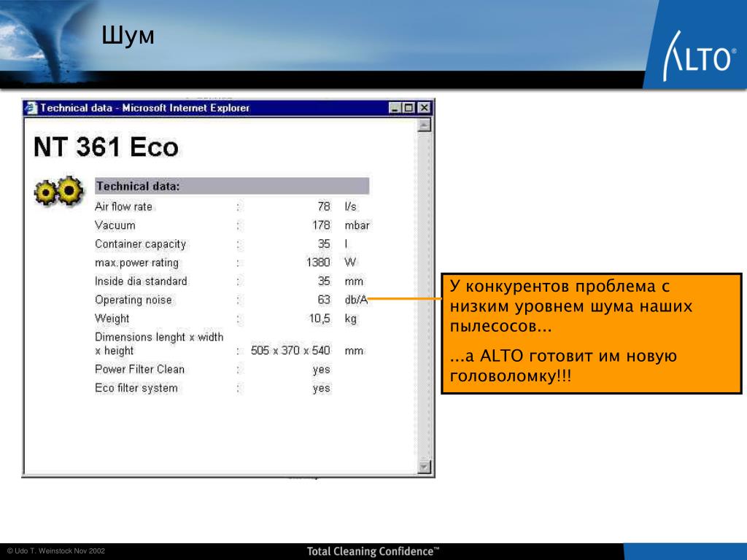The width and height of the screenshot is (747, 560).
Task: Click the slide title 'Шум'
Action: (x=128, y=36)
